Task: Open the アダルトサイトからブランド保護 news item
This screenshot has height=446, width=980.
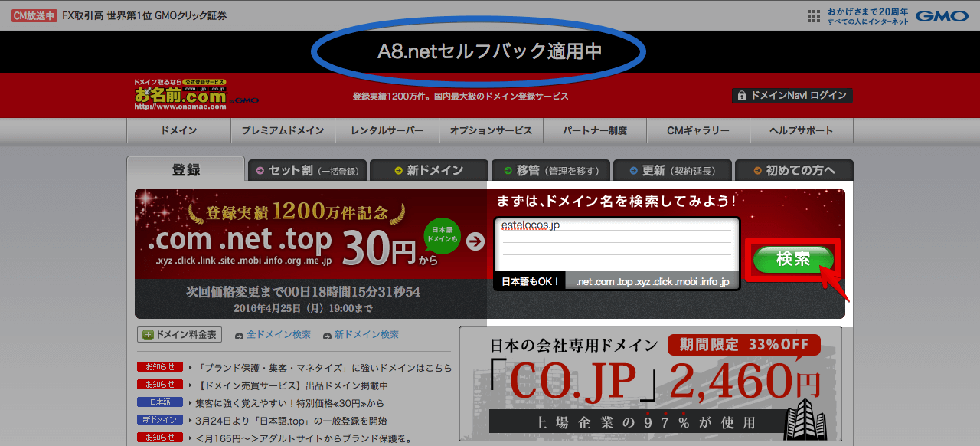Action: coord(304,438)
